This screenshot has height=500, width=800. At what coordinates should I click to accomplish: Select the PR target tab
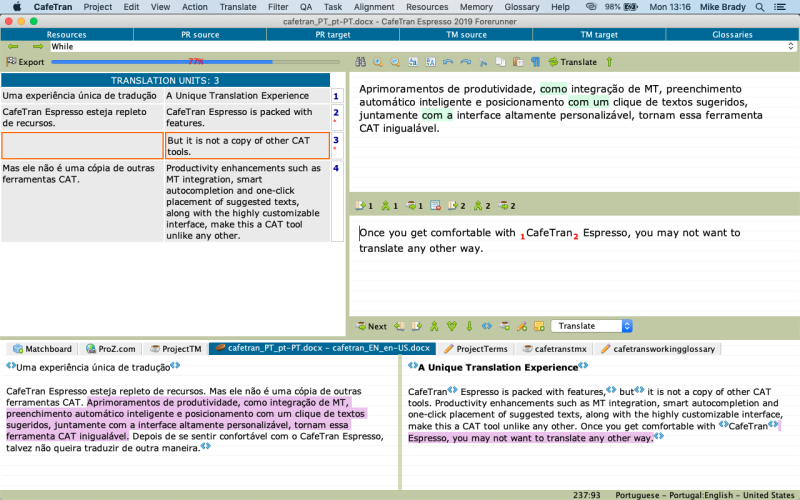333,35
